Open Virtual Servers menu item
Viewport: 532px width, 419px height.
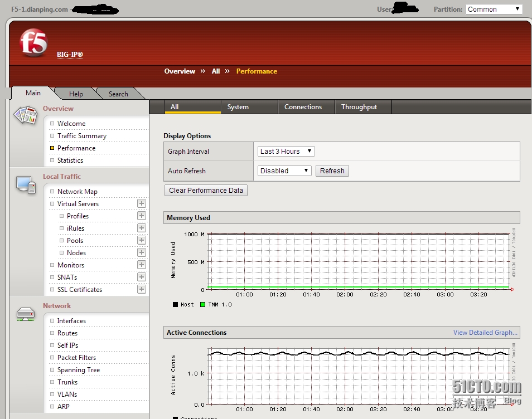tap(78, 203)
